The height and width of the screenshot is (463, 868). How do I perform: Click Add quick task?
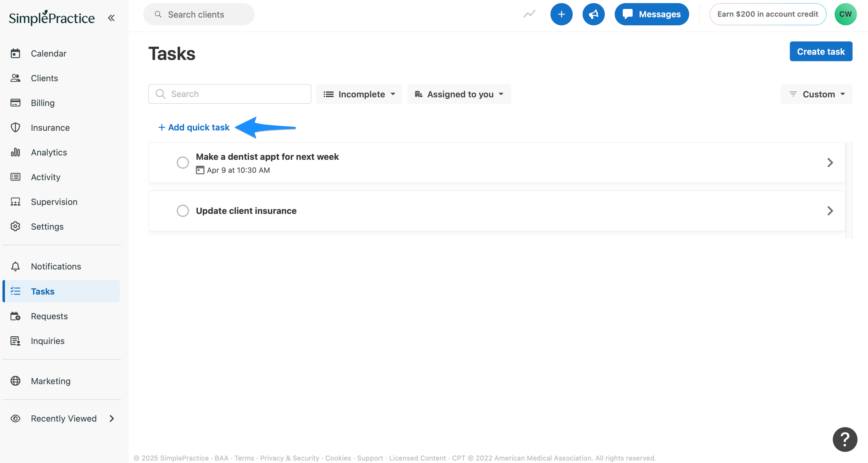tap(194, 127)
